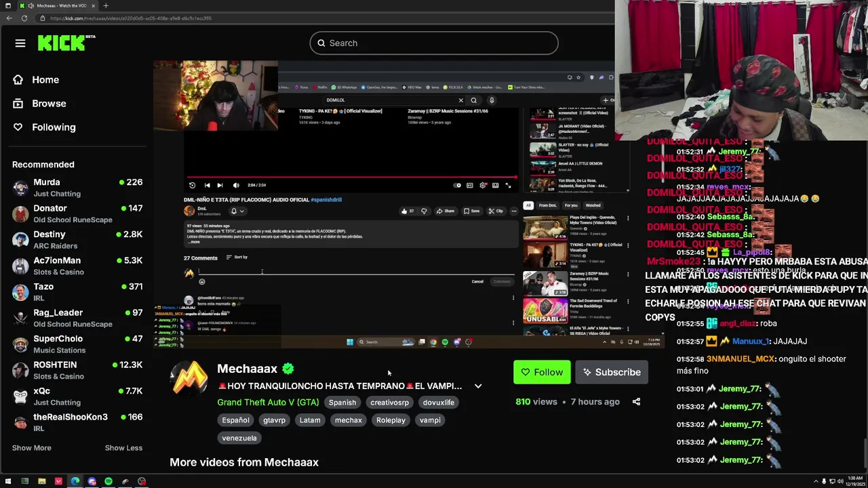This screenshot has height=488, width=868.
Task: Click Manuux_1 username in chat replay
Action: [x=751, y=342]
